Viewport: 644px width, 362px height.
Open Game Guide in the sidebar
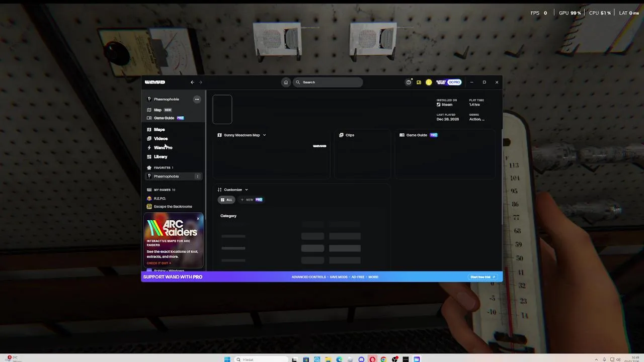[x=165, y=118]
